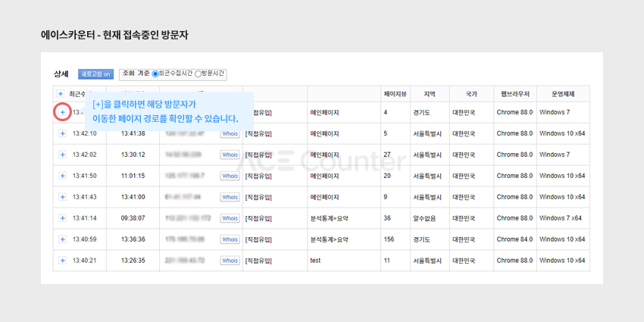The width and height of the screenshot is (644, 322).
Task: Click the 국가 column header
Action: click(471, 94)
